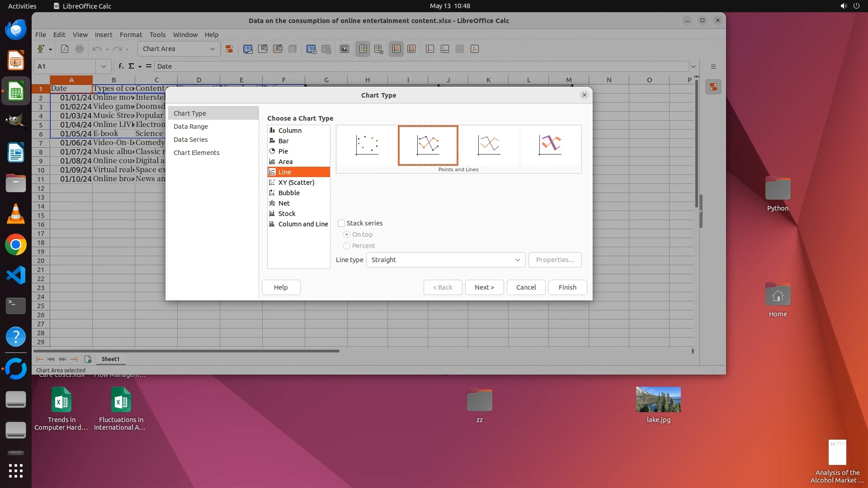The height and width of the screenshot is (488, 868).
Task: Click the Finish button
Action: pos(567,287)
